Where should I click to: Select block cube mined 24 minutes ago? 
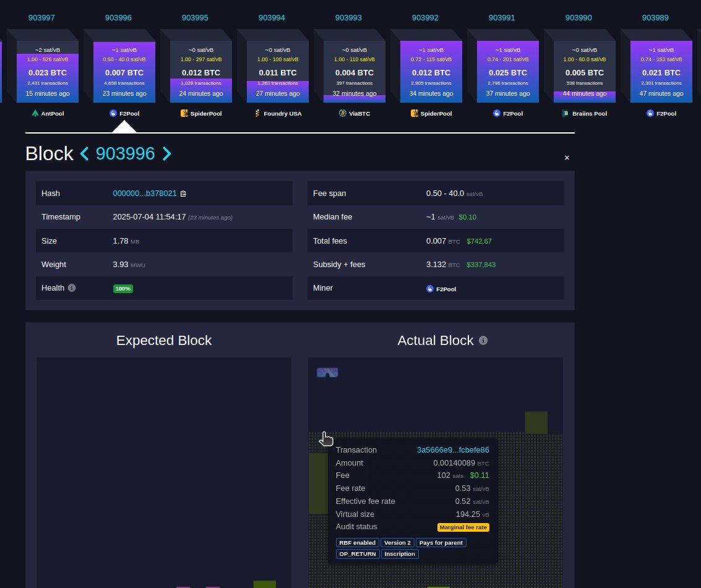(201, 72)
